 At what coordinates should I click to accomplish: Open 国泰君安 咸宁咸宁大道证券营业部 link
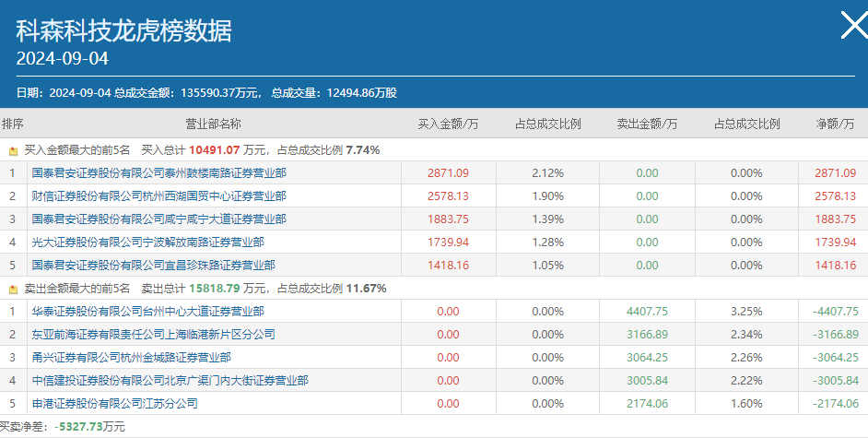(x=158, y=219)
